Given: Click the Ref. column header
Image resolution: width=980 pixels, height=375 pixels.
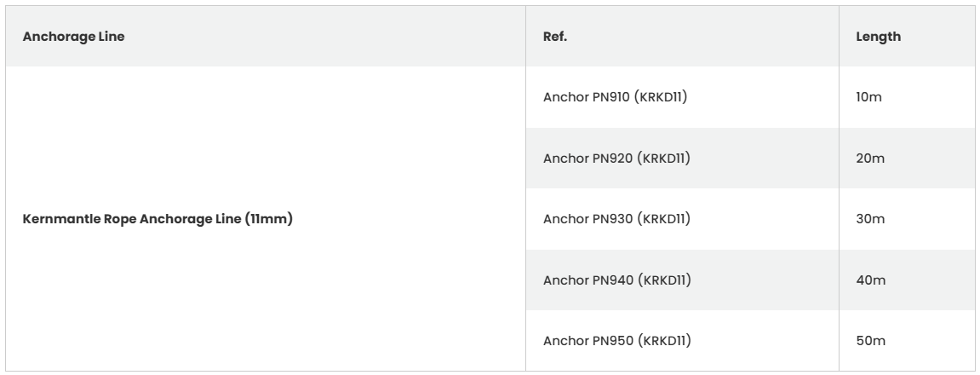Looking at the screenshot, I should point(682,37).
